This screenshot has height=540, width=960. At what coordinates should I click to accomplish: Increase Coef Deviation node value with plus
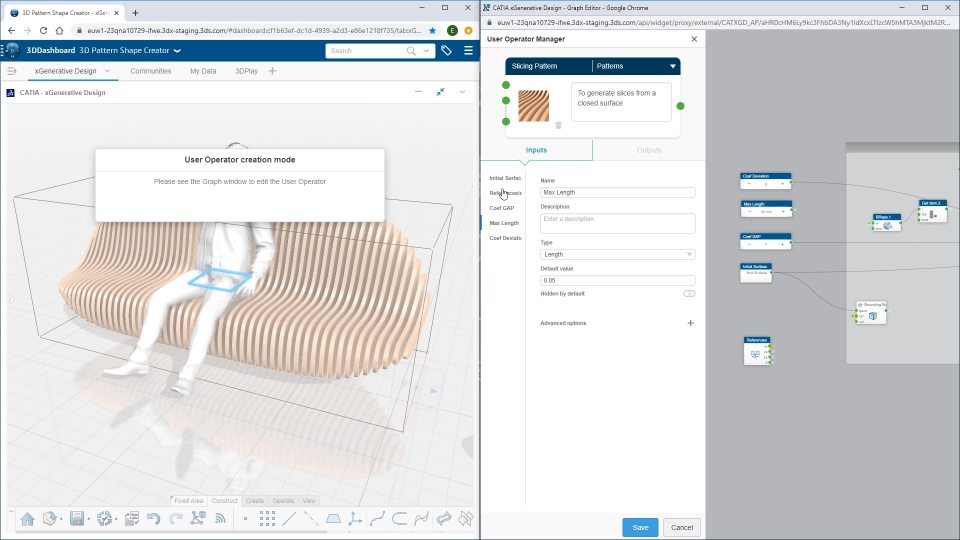click(782, 184)
